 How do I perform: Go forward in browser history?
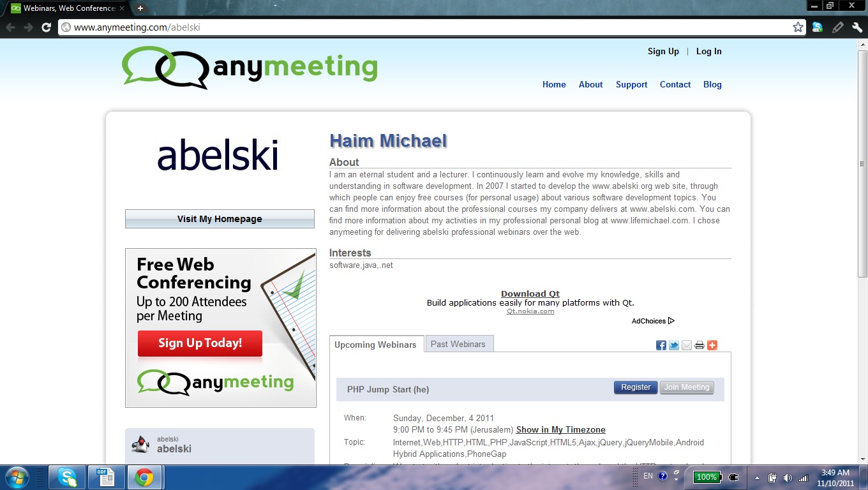coord(28,27)
